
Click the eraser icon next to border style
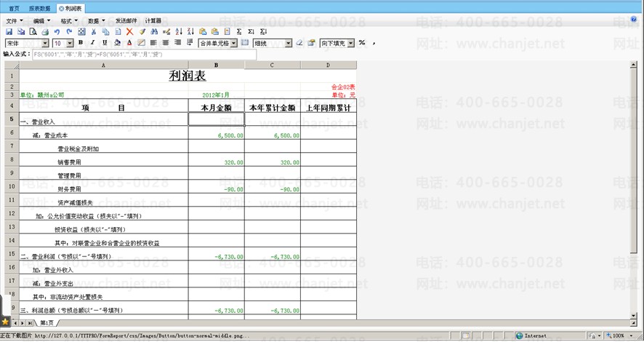(301, 44)
